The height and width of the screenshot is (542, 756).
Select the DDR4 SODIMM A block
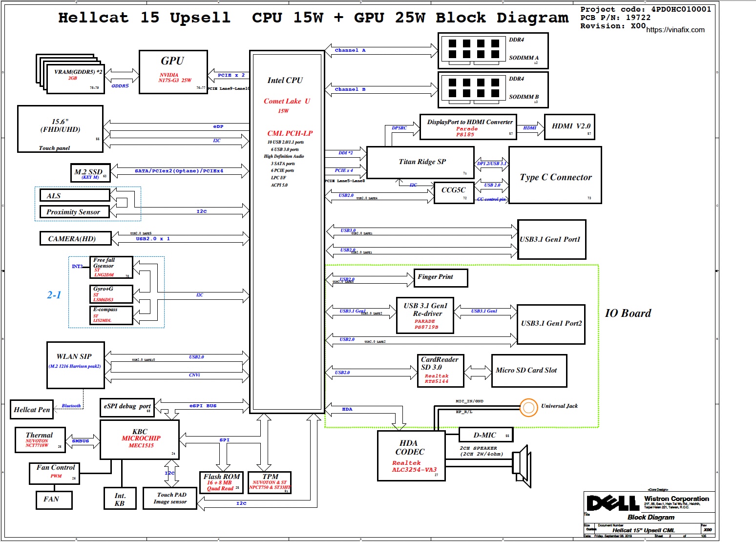coord(493,51)
